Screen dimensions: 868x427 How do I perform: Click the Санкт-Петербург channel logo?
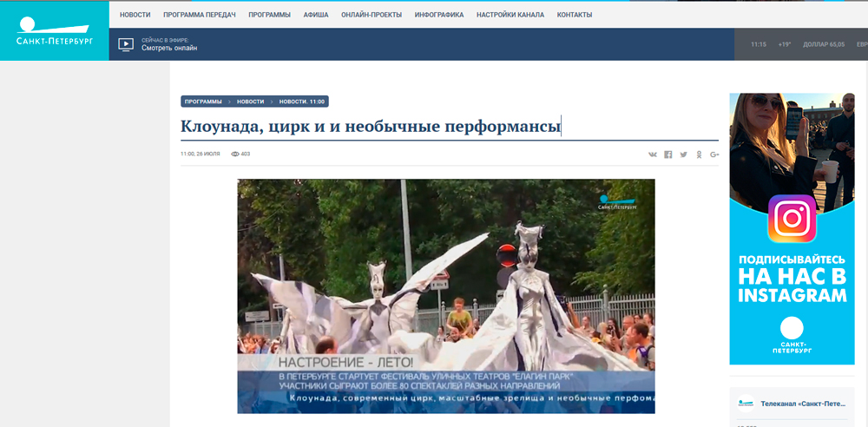[x=54, y=31]
